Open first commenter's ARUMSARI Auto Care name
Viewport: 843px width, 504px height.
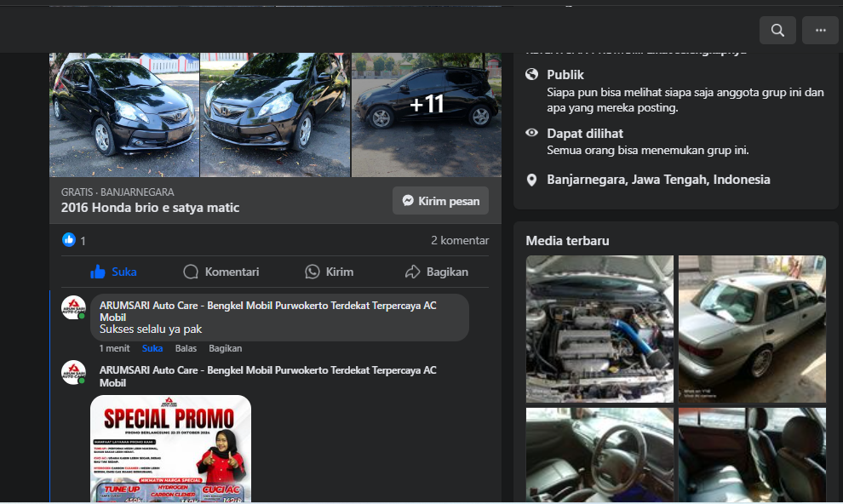(267, 311)
